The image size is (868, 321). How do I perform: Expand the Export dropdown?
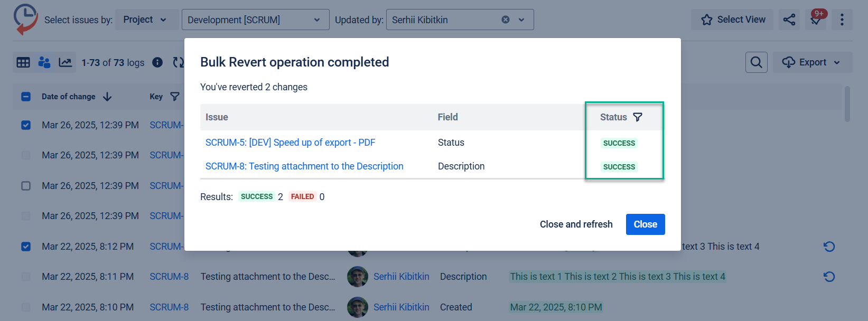(x=812, y=62)
